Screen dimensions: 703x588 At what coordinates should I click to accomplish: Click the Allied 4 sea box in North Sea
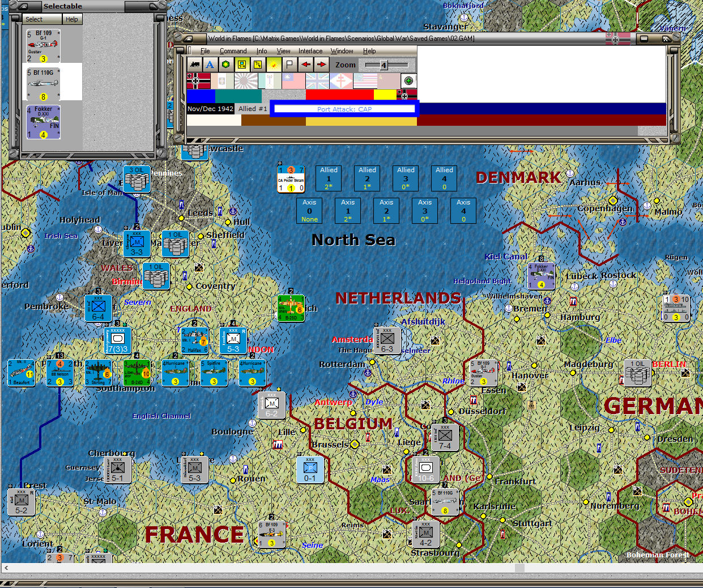[444, 178]
